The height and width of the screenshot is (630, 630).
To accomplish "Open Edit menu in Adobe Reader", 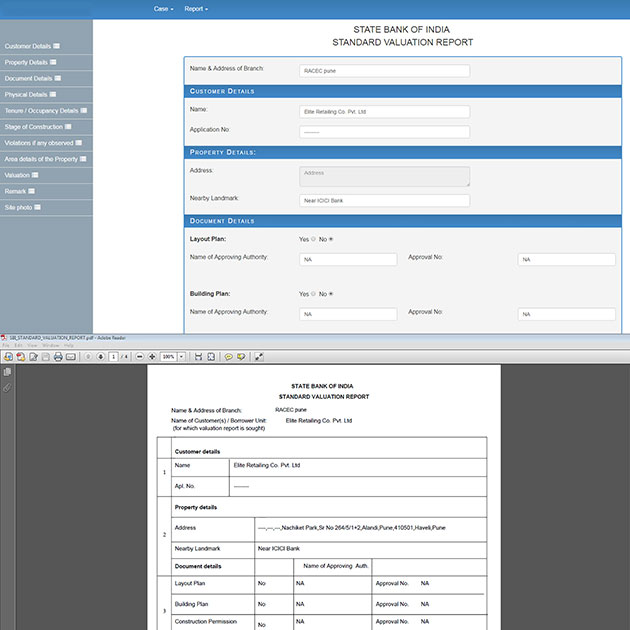I will (x=18, y=346).
